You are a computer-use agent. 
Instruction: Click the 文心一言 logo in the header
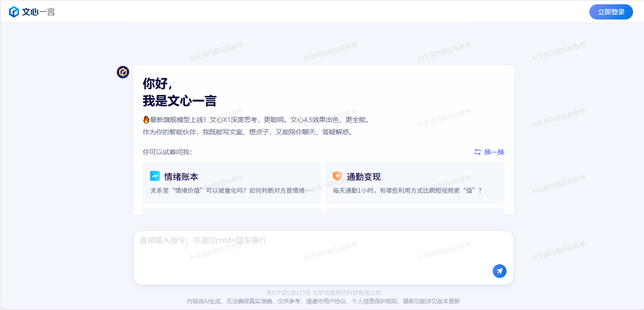tap(32, 12)
